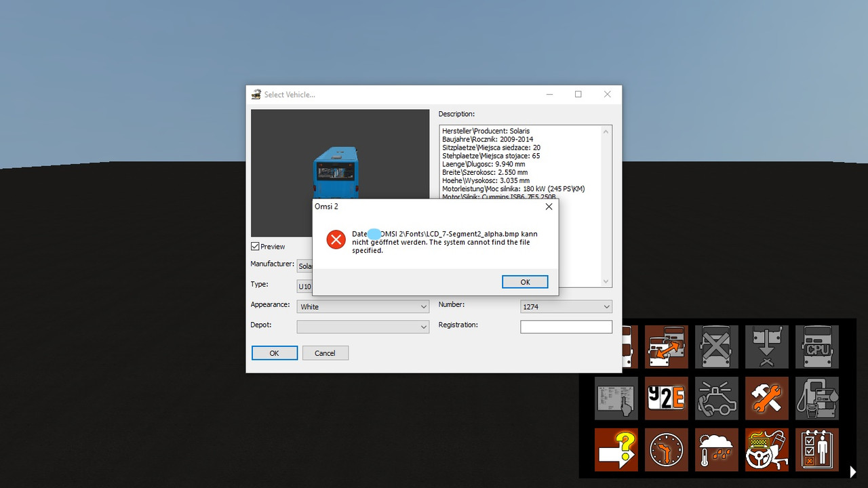Open the clock time settings icon
The width and height of the screenshot is (868, 488).
click(667, 449)
